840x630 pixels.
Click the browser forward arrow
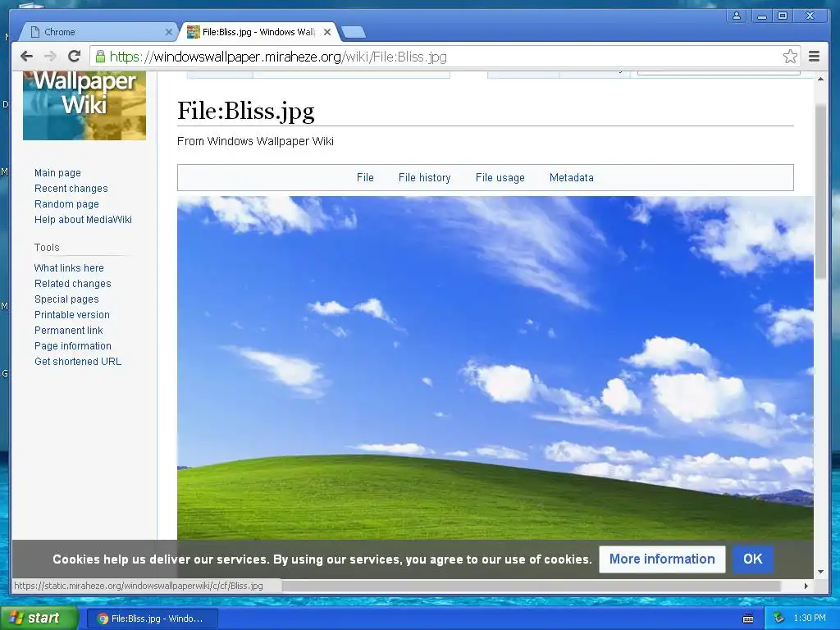(50, 57)
